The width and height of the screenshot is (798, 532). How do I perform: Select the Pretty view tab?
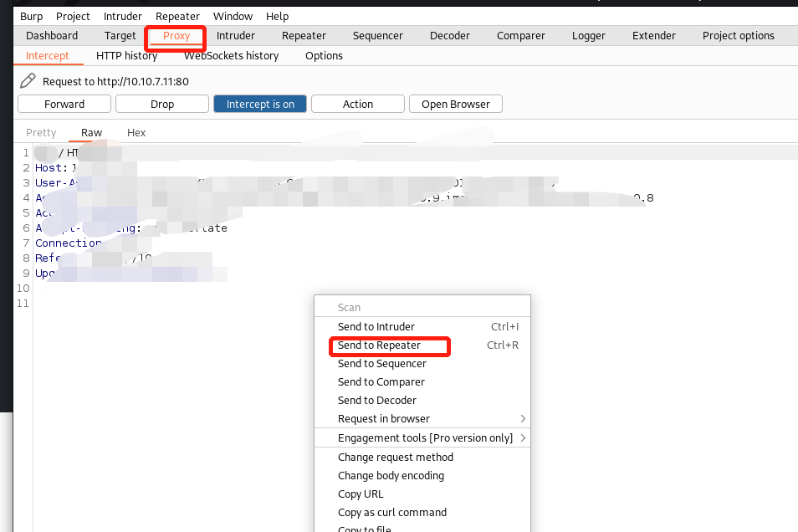click(x=41, y=133)
